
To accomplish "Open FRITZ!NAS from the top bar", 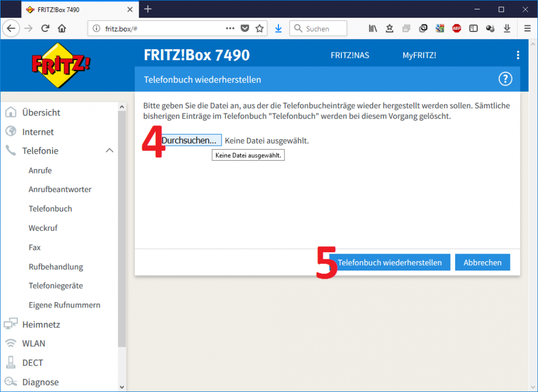I will coord(350,55).
